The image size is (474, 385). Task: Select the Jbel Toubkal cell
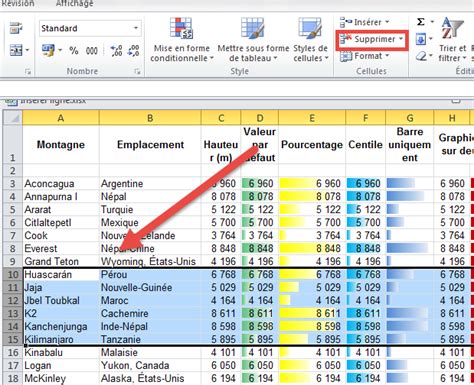click(x=61, y=301)
